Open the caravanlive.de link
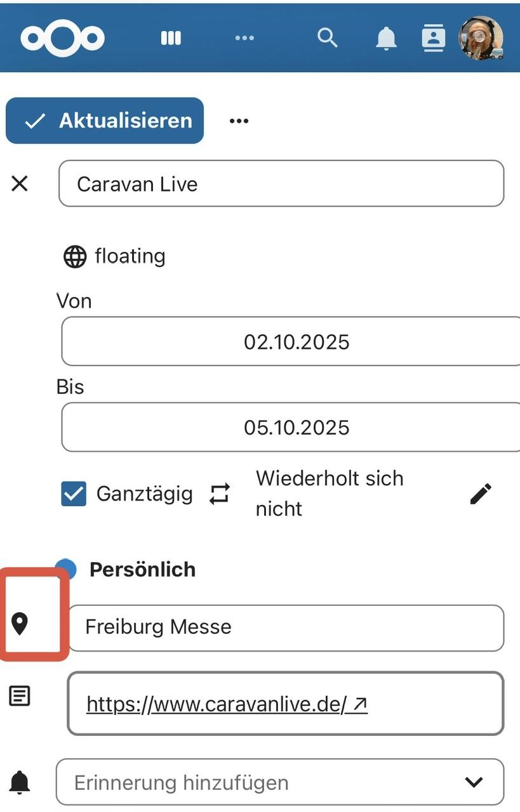The width and height of the screenshot is (520, 812). pyautogui.click(x=226, y=704)
